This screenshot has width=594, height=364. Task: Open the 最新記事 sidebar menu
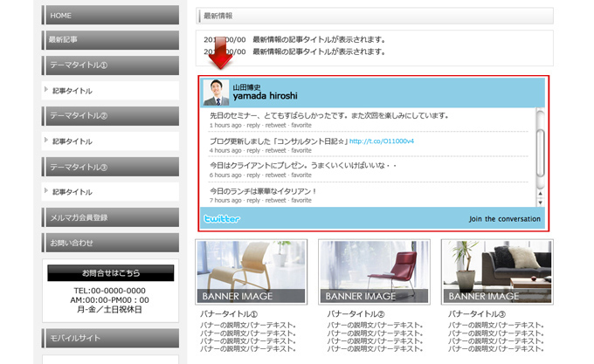click(x=110, y=40)
